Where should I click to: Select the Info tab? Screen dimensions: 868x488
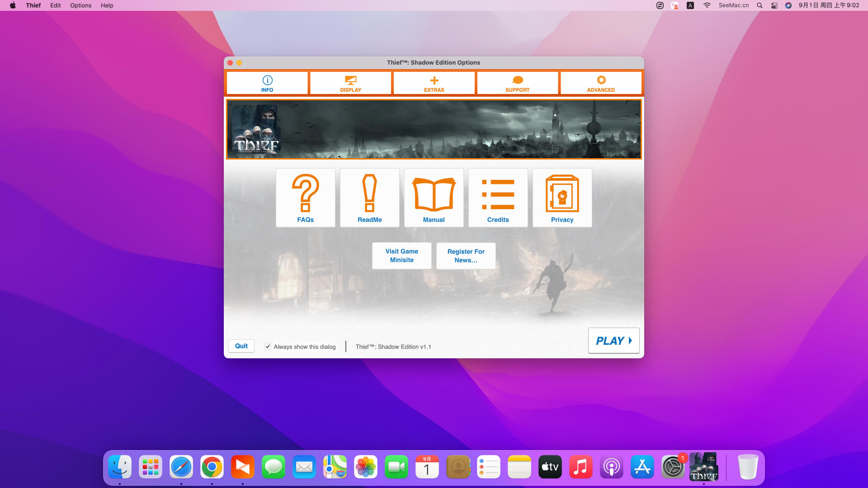[267, 83]
